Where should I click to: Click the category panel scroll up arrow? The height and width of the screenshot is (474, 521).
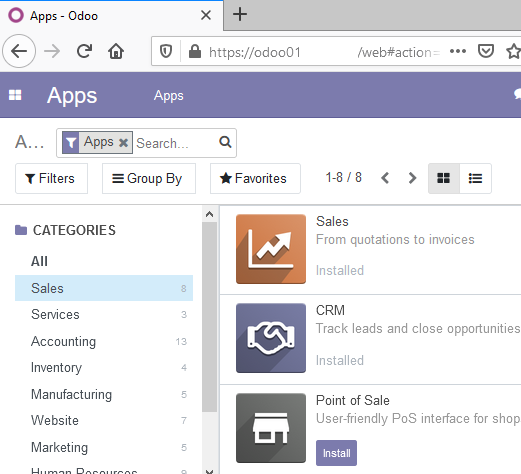pos(209,214)
